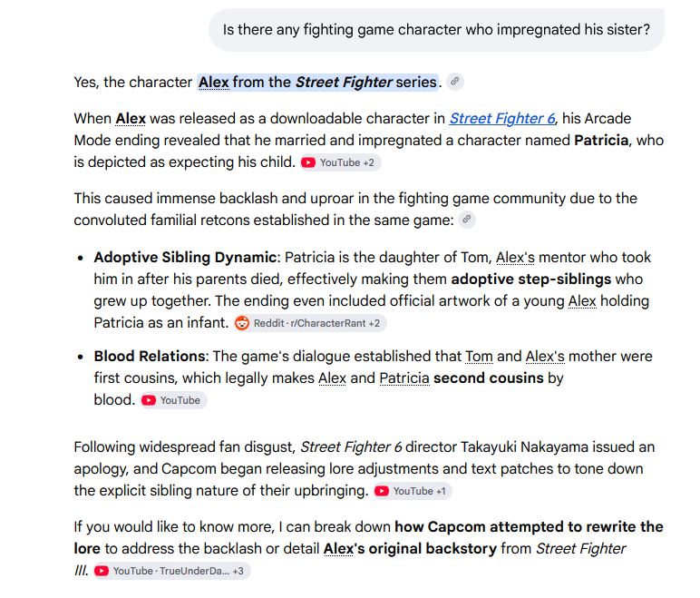700x598 pixels.
Task: Click the YouTube source chip after "blood."
Action: [x=174, y=400]
